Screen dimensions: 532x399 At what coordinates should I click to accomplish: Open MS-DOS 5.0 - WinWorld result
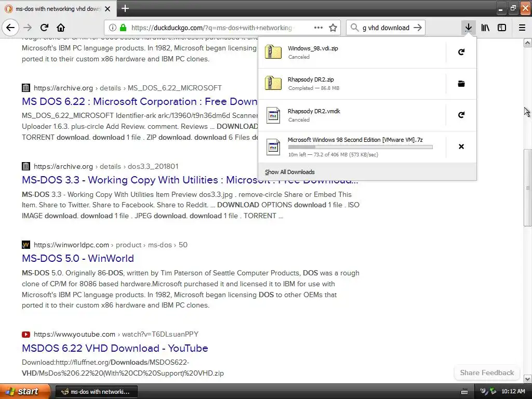point(78,259)
